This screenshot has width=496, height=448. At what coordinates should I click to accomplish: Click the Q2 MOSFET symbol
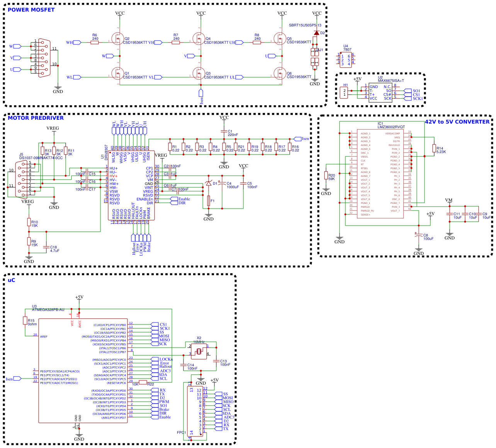tap(117, 38)
